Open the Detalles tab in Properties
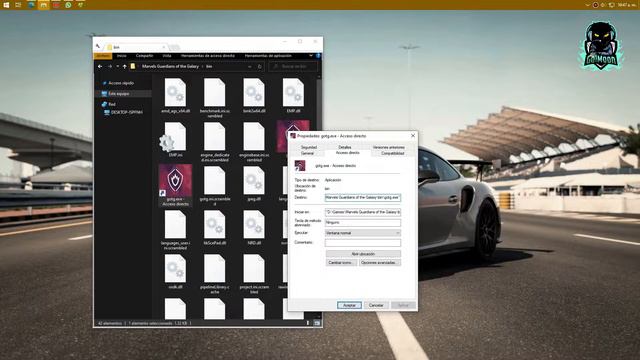The width and height of the screenshot is (640, 360). [344, 147]
